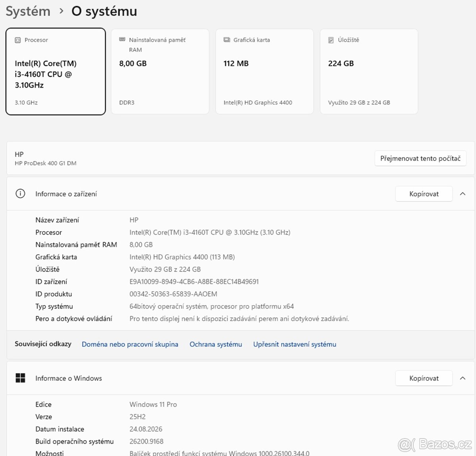Click Přejmenovat tento počítač button
Screen dimensions: 476x456
point(420,158)
